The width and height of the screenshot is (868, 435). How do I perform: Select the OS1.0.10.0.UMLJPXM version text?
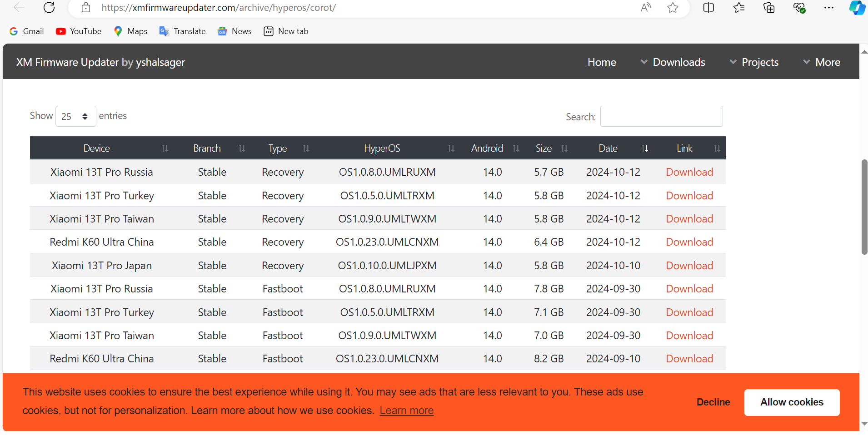pos(387,266)
